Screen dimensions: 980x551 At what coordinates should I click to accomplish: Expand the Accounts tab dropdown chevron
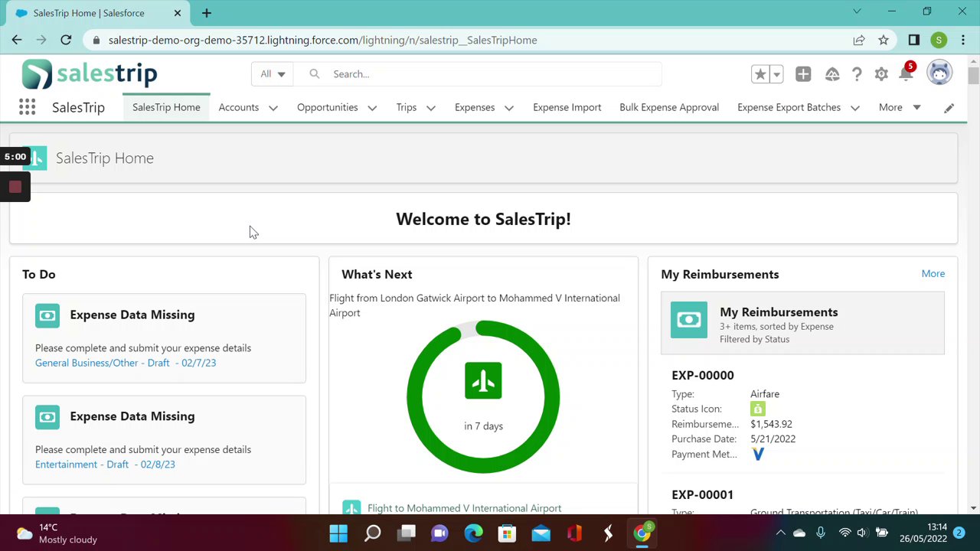[273, 108]
